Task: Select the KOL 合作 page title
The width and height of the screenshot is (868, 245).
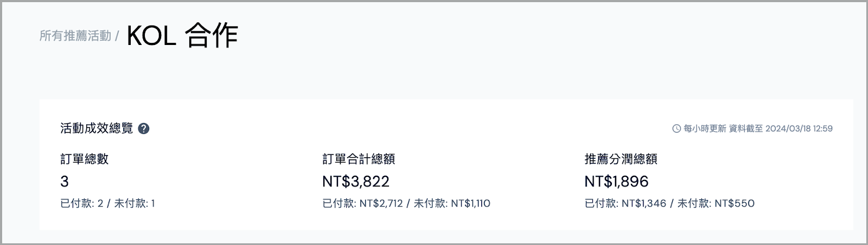Action: (x=182, y=36)
